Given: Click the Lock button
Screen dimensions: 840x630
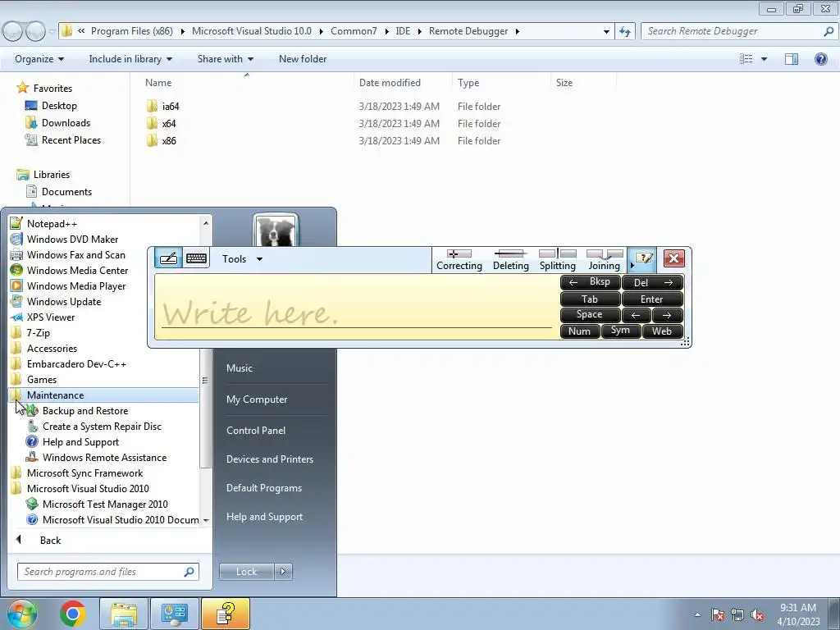Looking at the screenshot, I should point(246,572).
